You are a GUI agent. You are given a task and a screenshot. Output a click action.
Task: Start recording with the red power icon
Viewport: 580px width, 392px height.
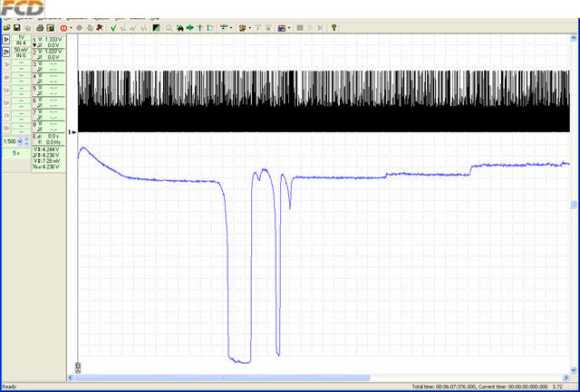click(63, 28)
